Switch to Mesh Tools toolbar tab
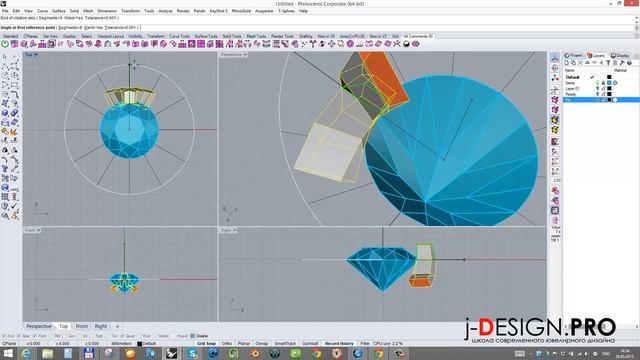This screenshot has width=640, height=360. click(256, 36)
